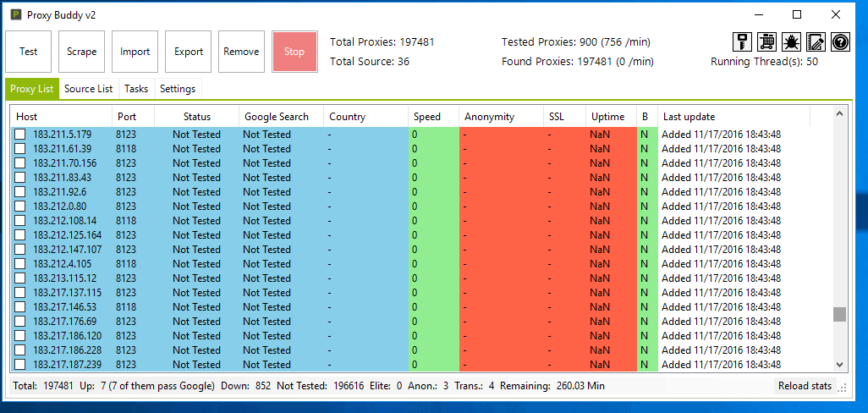Click the Import button
This screenshot has width=868, height=413.
click(x=135, y=52)
